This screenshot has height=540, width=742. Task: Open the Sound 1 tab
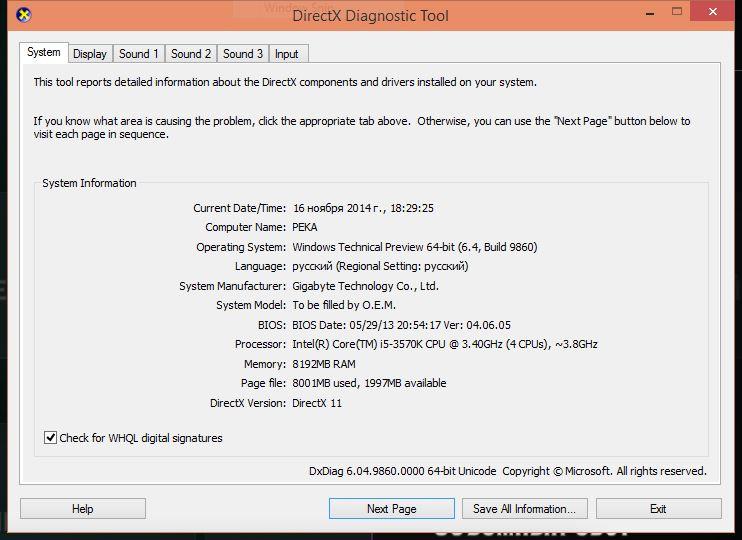coord(139,54)
